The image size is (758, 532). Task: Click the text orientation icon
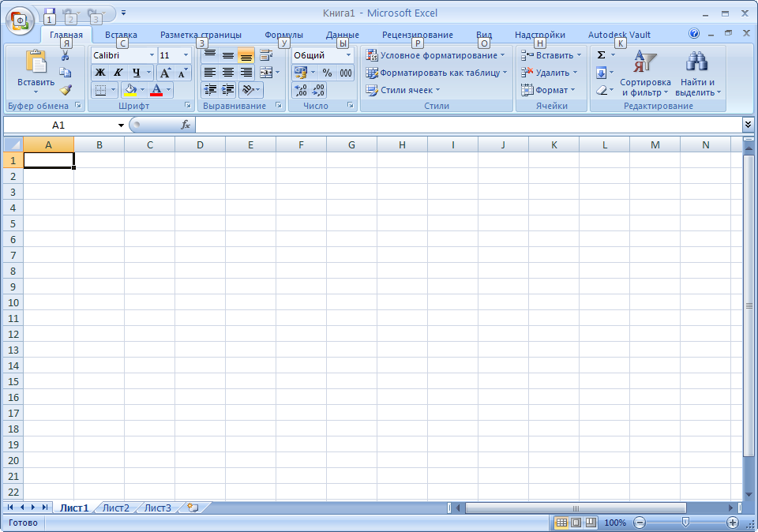(x=247, y=90)
